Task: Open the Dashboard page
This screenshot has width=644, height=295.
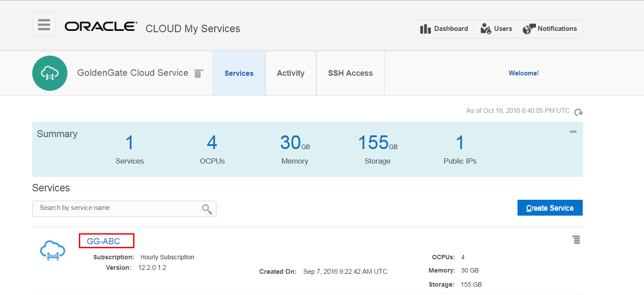Action: pos(444,29)
